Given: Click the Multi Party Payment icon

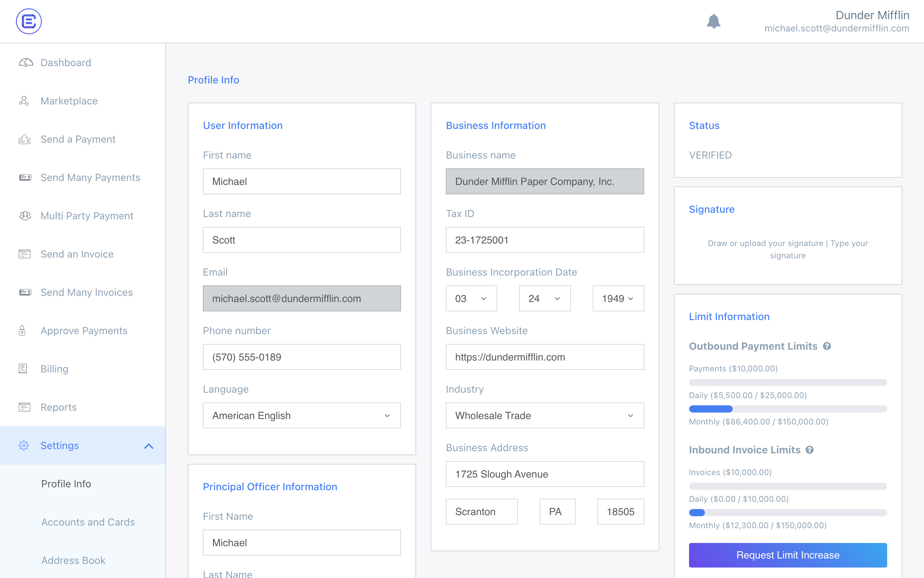Looking at the screenshot, I should pos(25,216).
